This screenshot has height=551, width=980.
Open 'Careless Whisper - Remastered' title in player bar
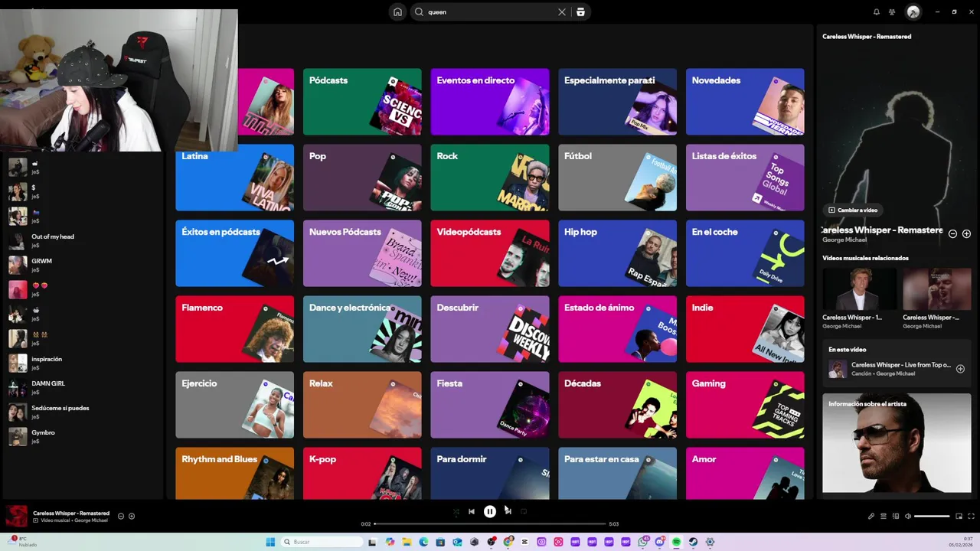coord(71,514)
